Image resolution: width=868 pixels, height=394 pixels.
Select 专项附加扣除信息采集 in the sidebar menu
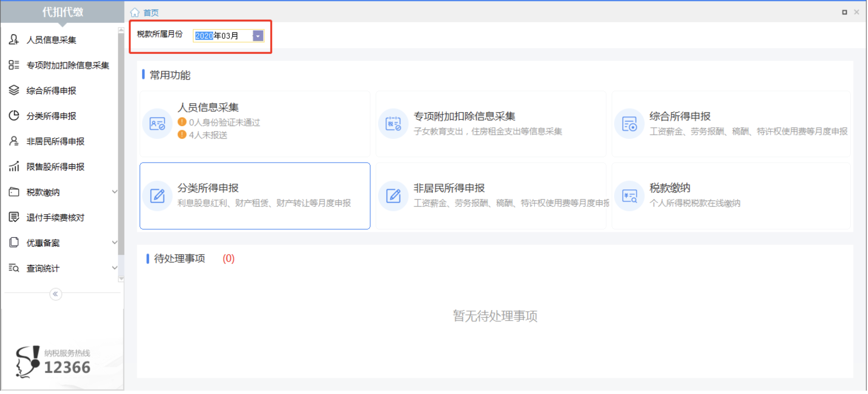click(x=68, y=65)
